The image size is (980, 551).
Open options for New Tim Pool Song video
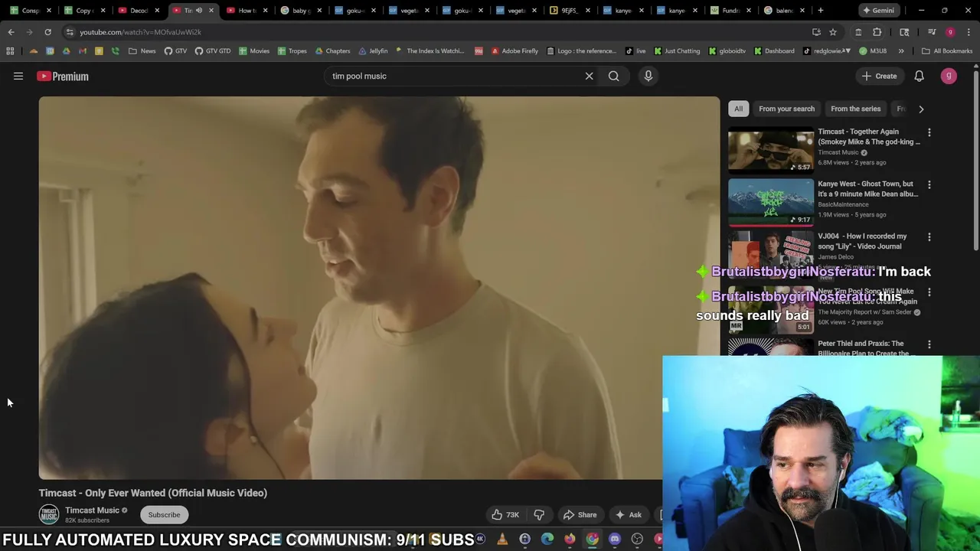click(929, 292)
